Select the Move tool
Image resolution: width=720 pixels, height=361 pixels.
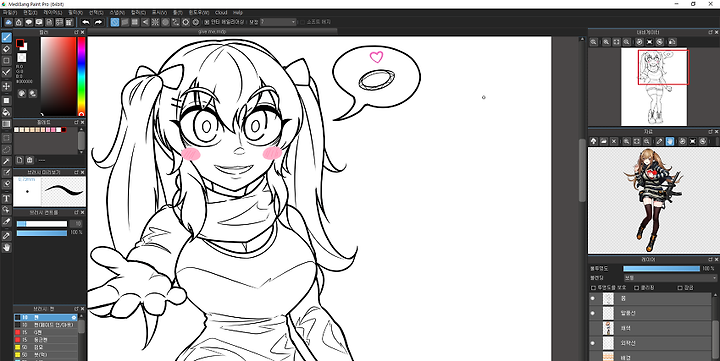[6, 86]
